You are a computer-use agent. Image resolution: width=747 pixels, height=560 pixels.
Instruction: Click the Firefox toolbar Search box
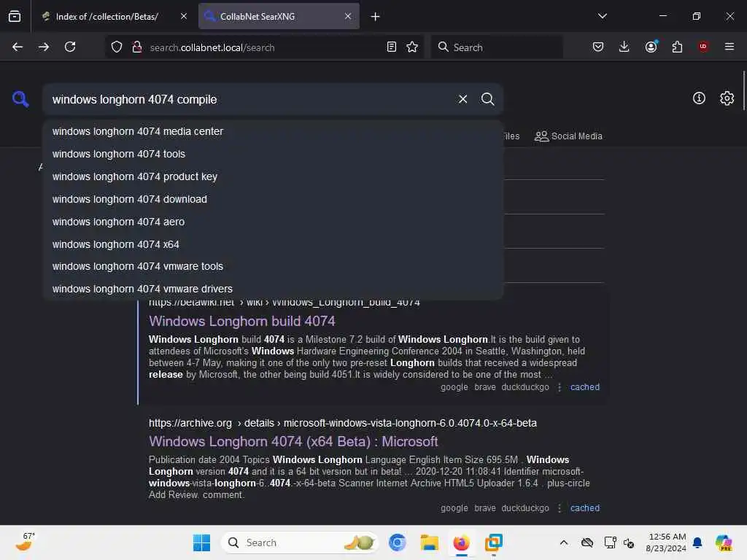498,47
